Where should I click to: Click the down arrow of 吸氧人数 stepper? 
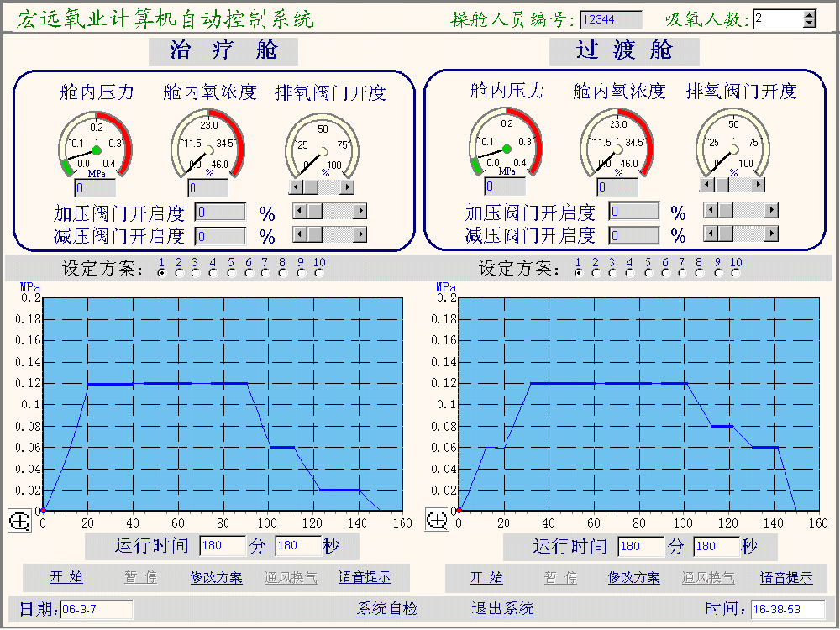click(x=810, y=23)
